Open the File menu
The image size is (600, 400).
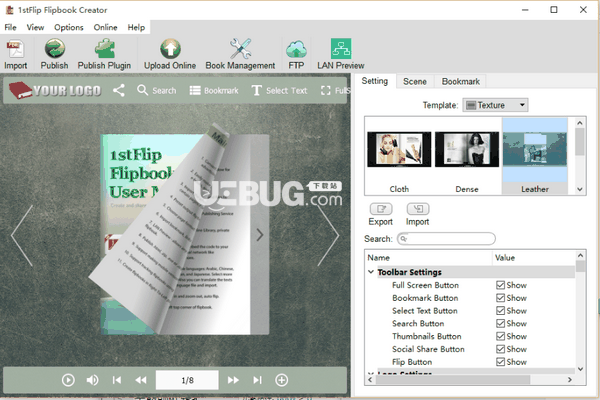pos(10,28)
